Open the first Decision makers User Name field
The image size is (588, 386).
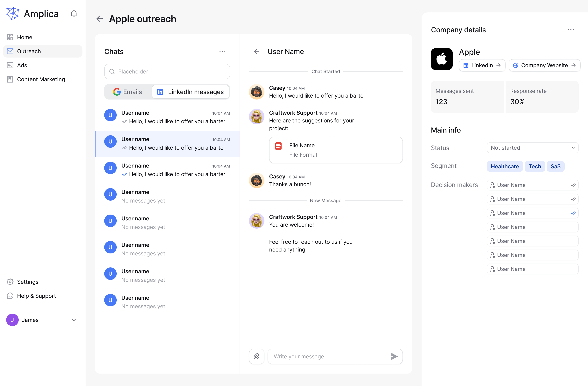pos(532,185)
